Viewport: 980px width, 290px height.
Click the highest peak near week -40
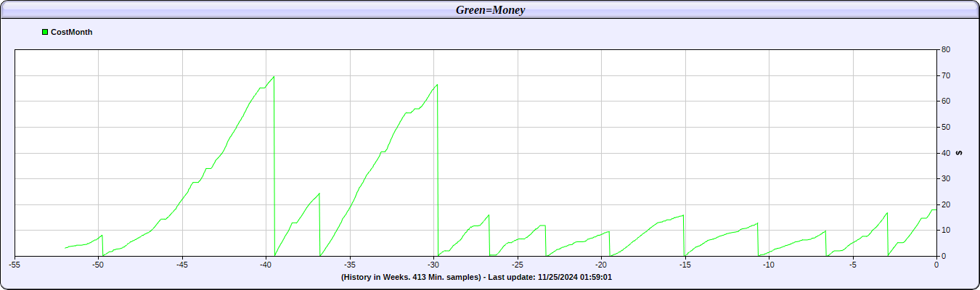[274, 76]
